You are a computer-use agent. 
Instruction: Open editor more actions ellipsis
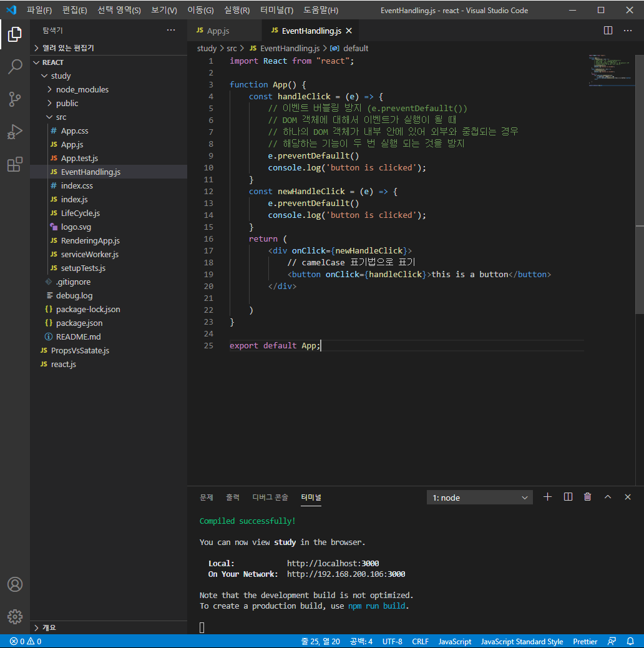click(x=628, y=31)
